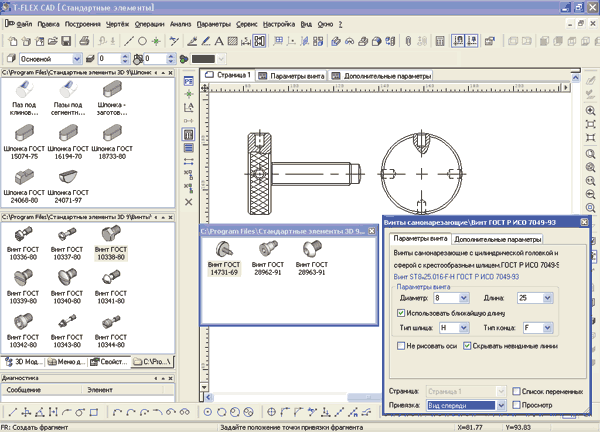Select the ВИНТ ГОСТ 14731-69 screw icon
Image resolution: width=600 pixels, height=432 pixels.
[224, 248]
